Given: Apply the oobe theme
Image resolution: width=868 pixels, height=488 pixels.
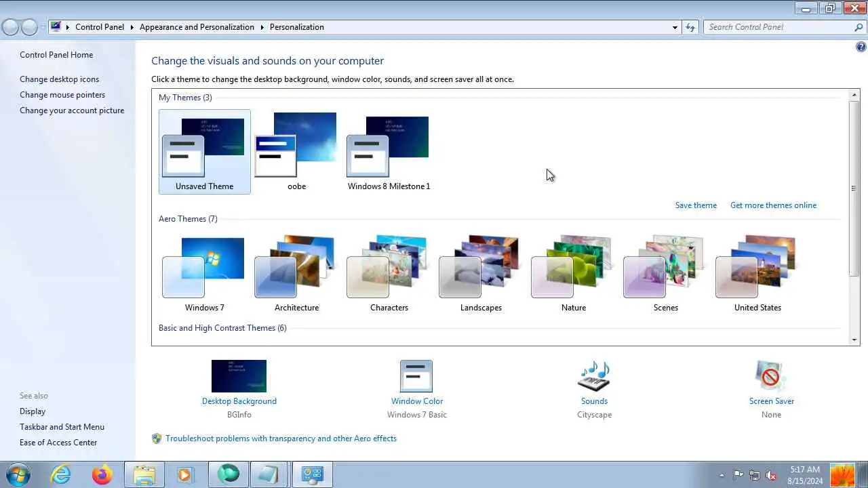Looking at the screenshot, I should [x=296, y=152].
